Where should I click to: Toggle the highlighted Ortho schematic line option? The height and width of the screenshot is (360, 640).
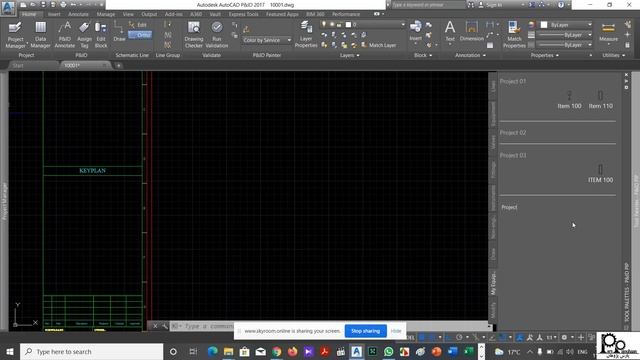click(x=140, y=35)
